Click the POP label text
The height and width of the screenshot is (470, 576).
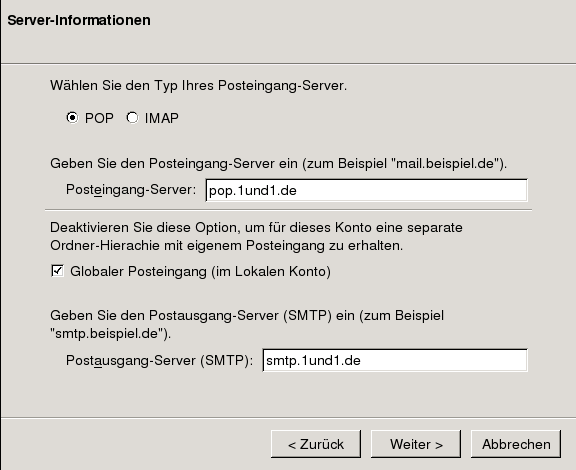click(x=99, y=118)
